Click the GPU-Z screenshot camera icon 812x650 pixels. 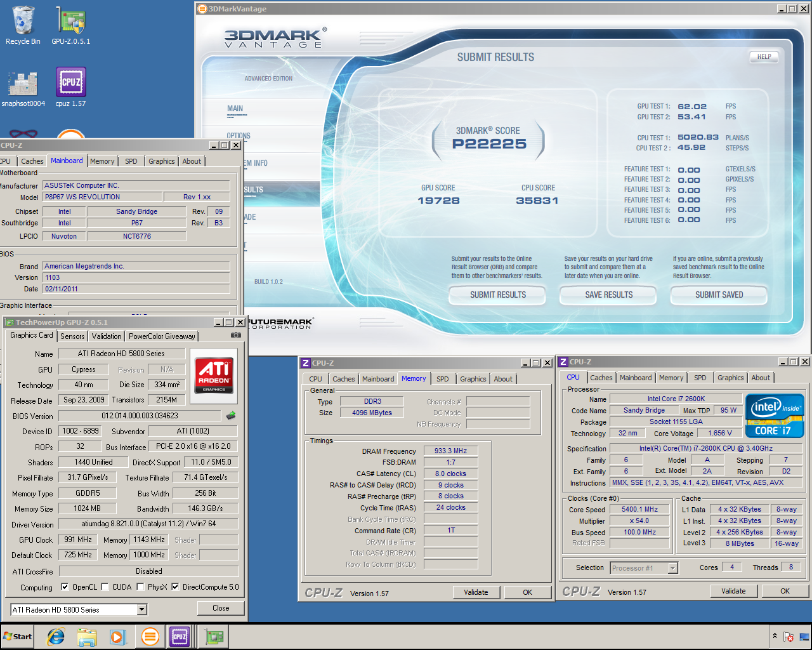(235, 335)
